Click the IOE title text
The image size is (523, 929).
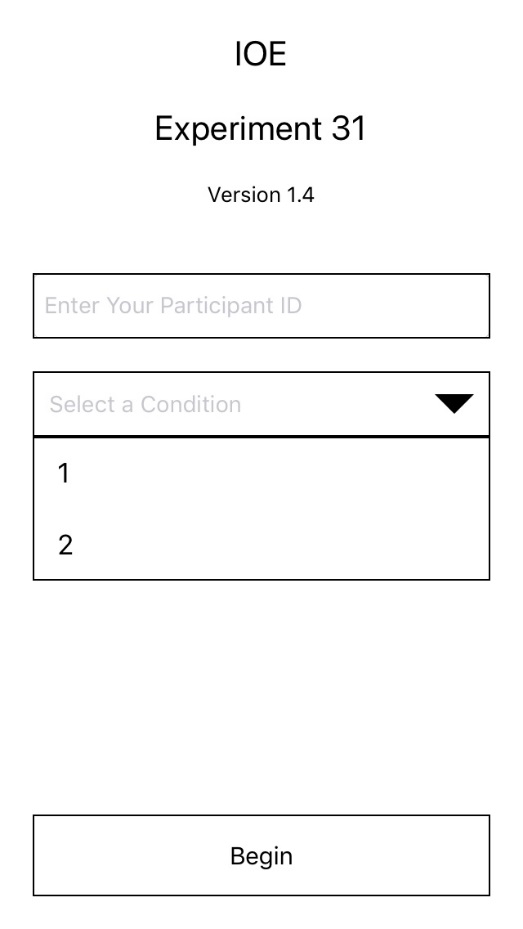261,54
